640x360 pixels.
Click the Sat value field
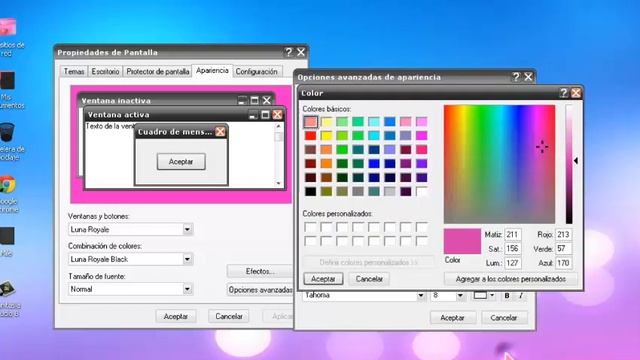point(513,249)
